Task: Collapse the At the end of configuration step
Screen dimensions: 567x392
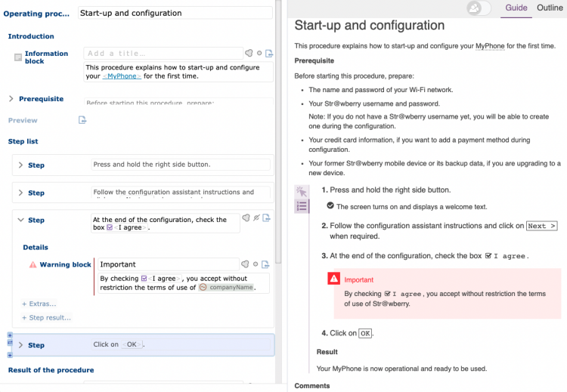Action: (x=20, y=220)
